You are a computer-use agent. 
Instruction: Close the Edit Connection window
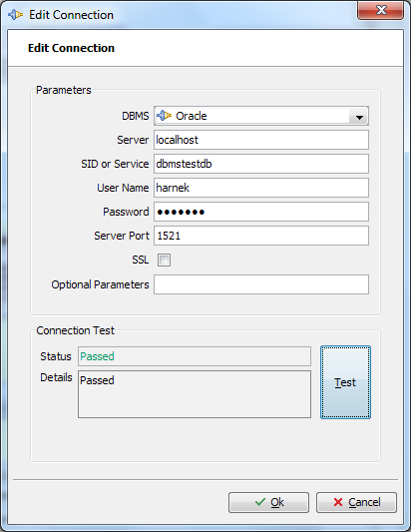coord(381,10)
